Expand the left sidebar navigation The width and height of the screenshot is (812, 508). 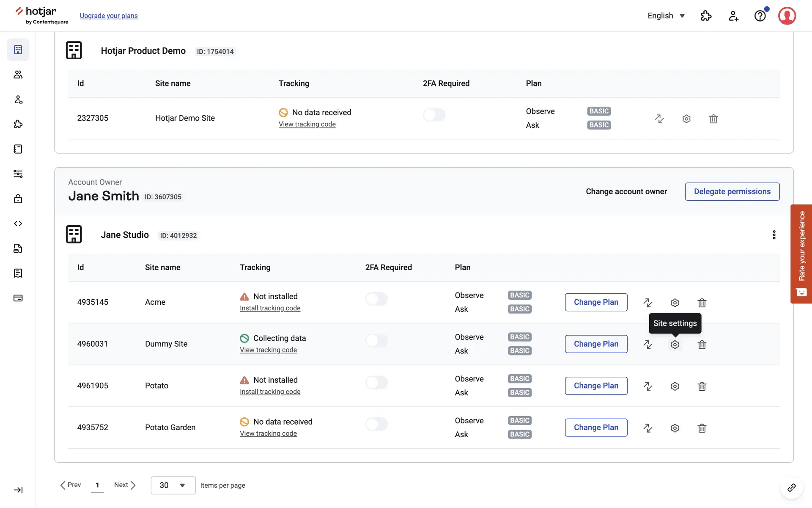pos(18,490)
